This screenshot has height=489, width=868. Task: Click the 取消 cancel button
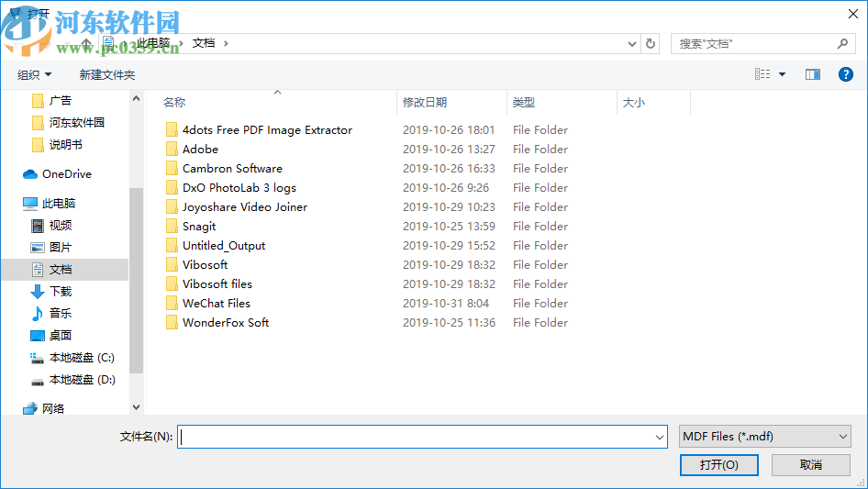point(811,464)
